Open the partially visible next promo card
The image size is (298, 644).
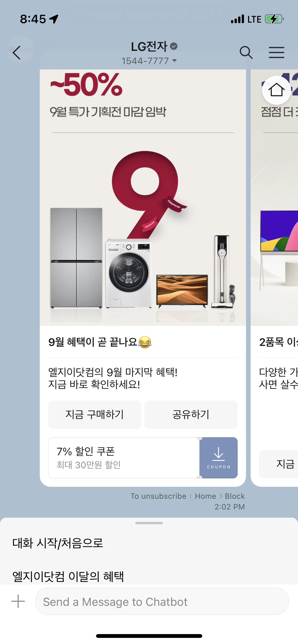pyautogui.click(x=274, y=278)
